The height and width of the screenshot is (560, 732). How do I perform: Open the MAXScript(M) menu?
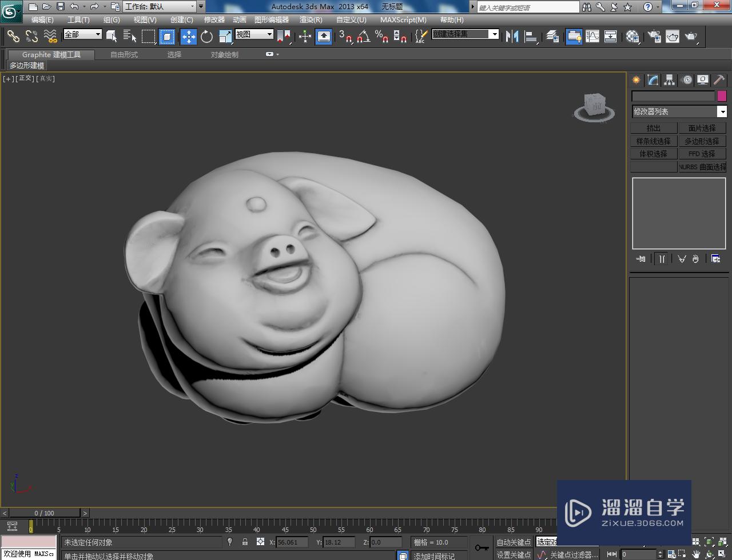(x=403, y=19)
